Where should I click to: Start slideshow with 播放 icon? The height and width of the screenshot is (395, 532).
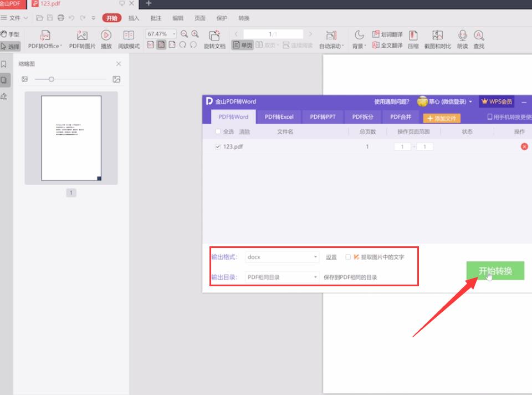(106, 40)
